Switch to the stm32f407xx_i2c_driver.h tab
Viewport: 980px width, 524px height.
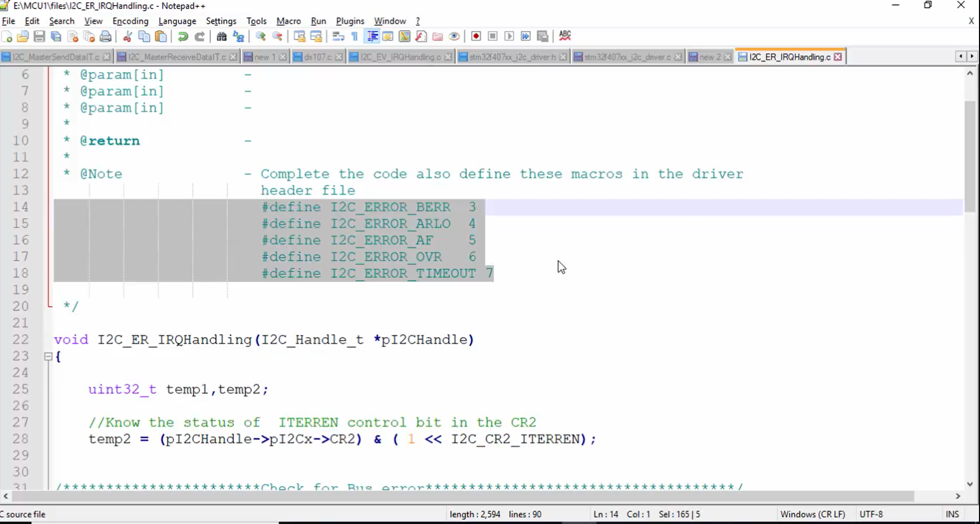(x=512, y=57)
